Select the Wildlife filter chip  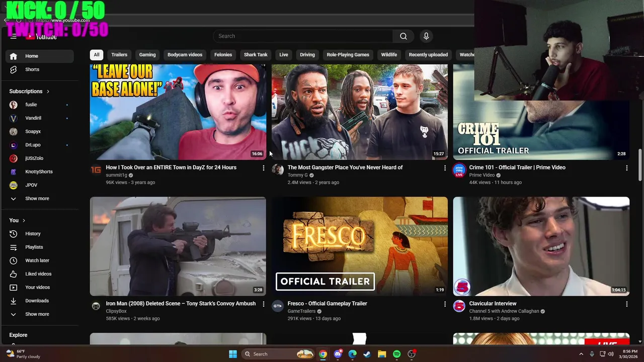pyautogui.click(x=389, y=55)
